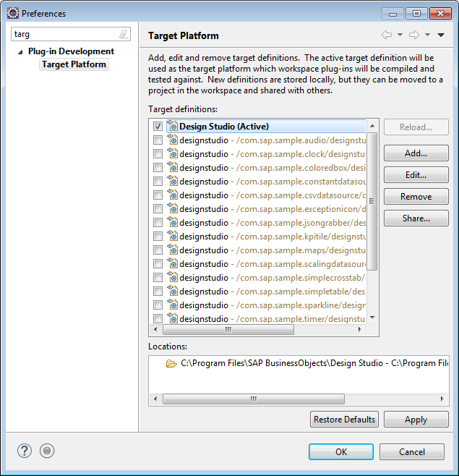Click the target icon for com.sap.sample.csvdatasource
Screen dimensions: 459x476
coord(172,195)
